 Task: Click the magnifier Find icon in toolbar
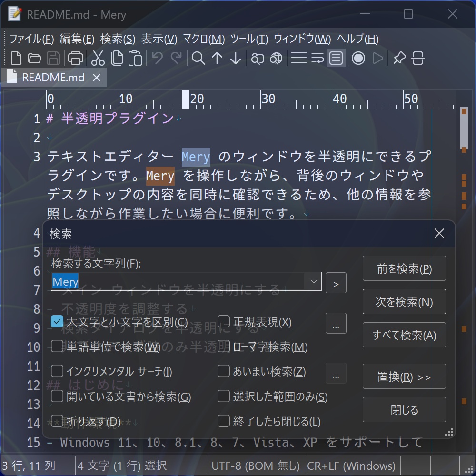coord(198,58)
